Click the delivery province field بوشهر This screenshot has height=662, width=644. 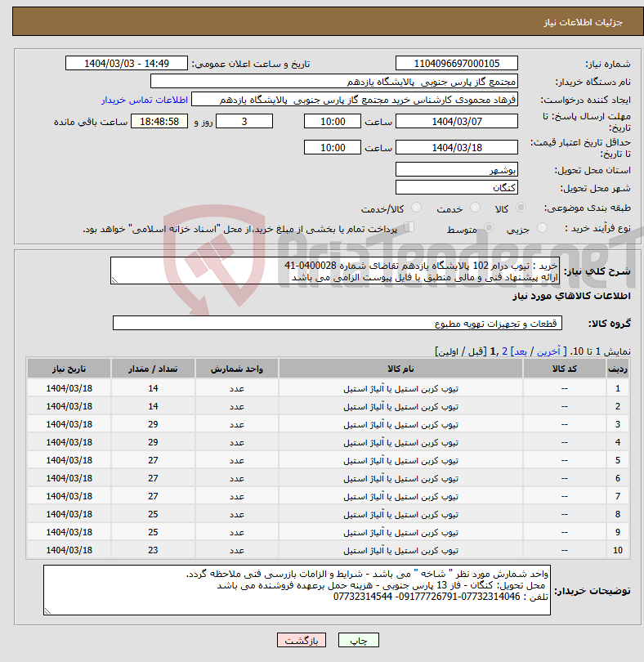click(x=457, y=170)
